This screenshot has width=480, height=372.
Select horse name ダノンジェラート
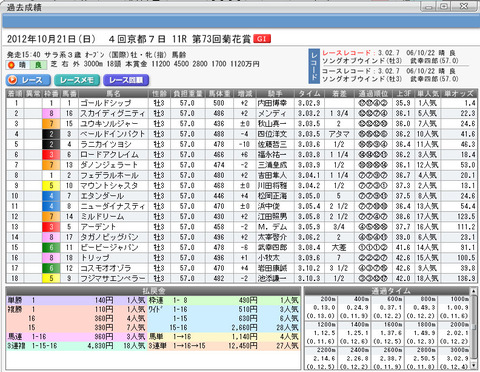(x=109, y=165)
